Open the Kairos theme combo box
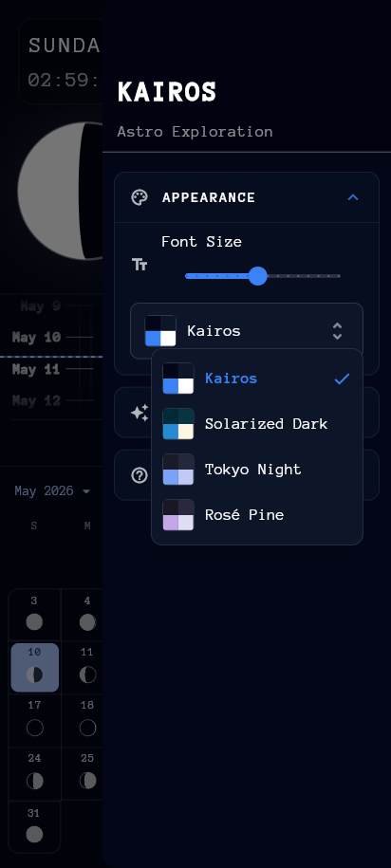Image resolution: width=391 pixels, height=868 pixels. (x=247, y=331)
